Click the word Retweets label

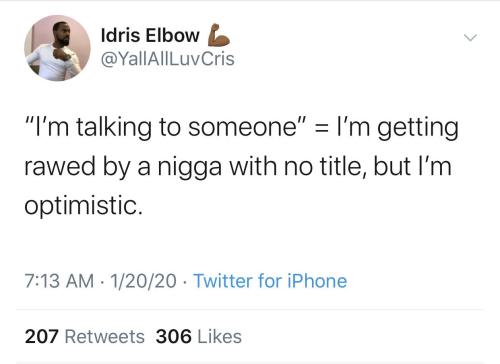[105, 336]
